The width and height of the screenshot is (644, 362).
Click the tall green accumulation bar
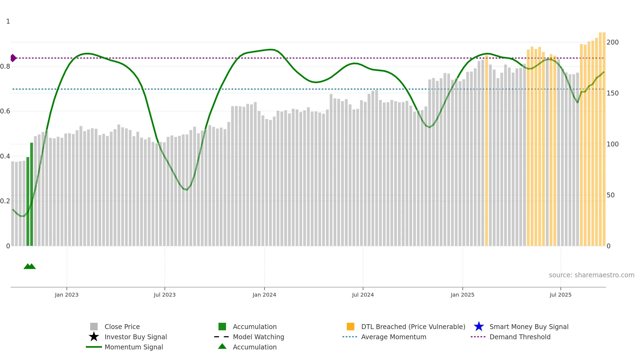32,194
